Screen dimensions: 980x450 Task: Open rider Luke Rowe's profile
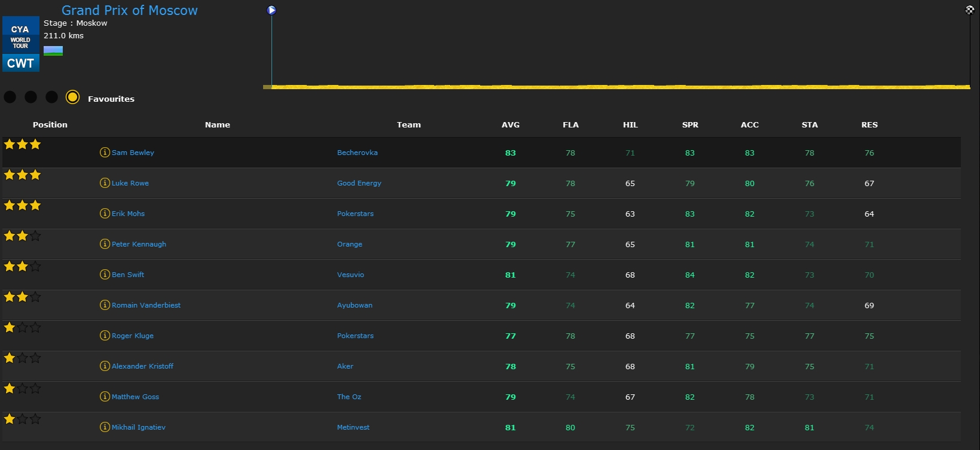click(130, 183)
